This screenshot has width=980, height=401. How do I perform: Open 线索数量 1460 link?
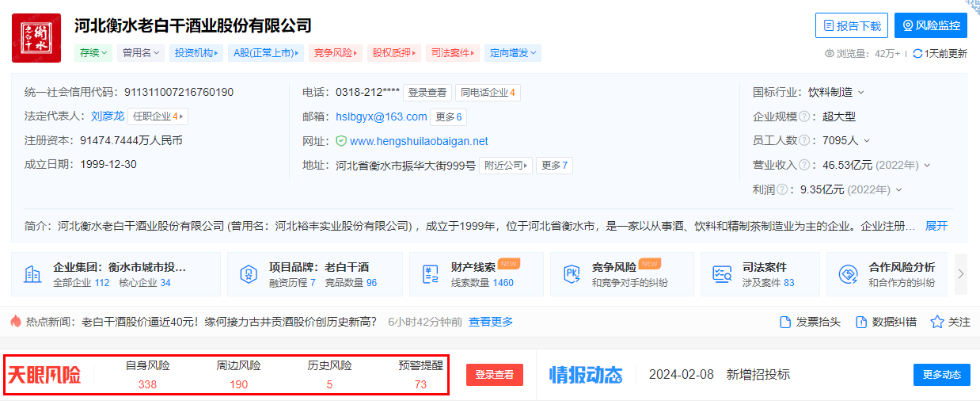pyautogui.click(x=482, y=283)
